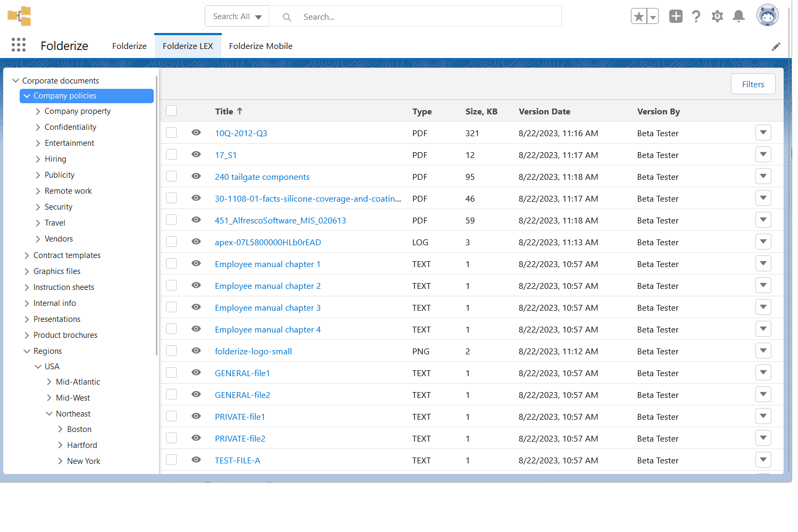The image size is (798, 532).
Task: Click the help question mark icon
Action: tap(696, 16)
